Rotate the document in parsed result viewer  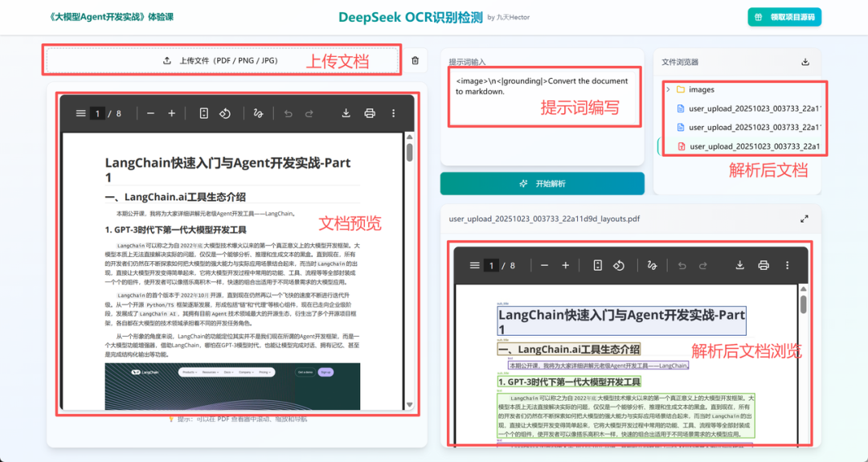pos(618,266)
